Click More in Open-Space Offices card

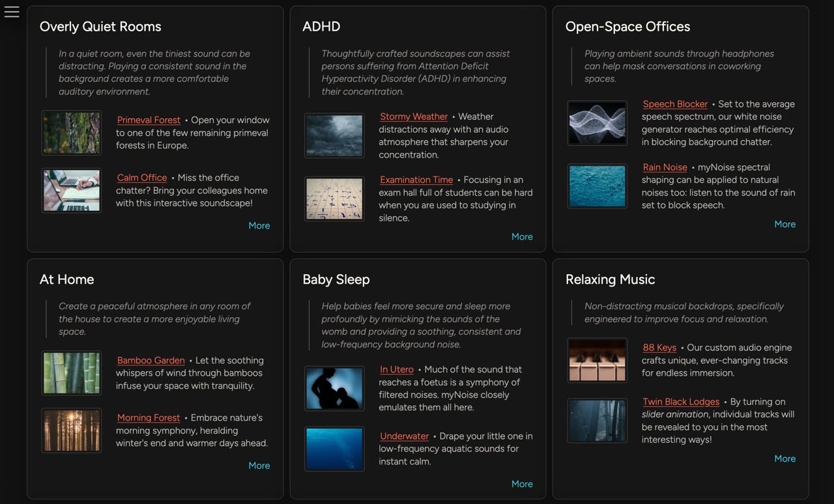tap(784, 224)
